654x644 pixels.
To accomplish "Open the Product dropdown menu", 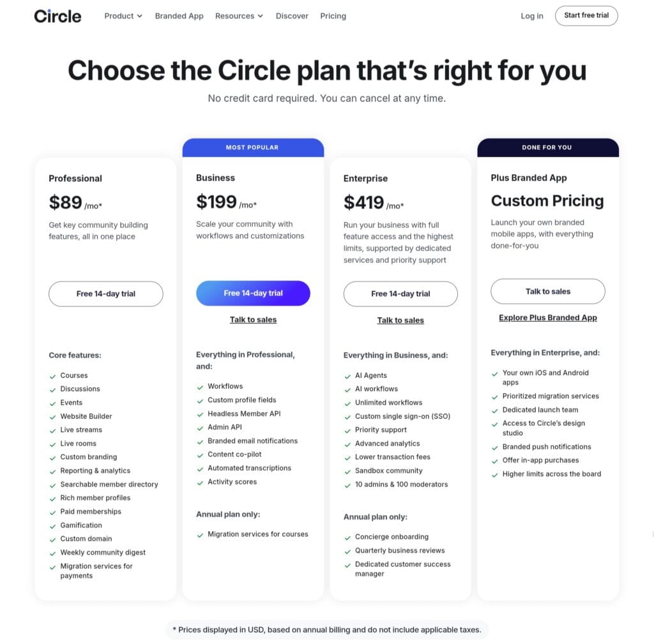I will click(x=123, y=16).
